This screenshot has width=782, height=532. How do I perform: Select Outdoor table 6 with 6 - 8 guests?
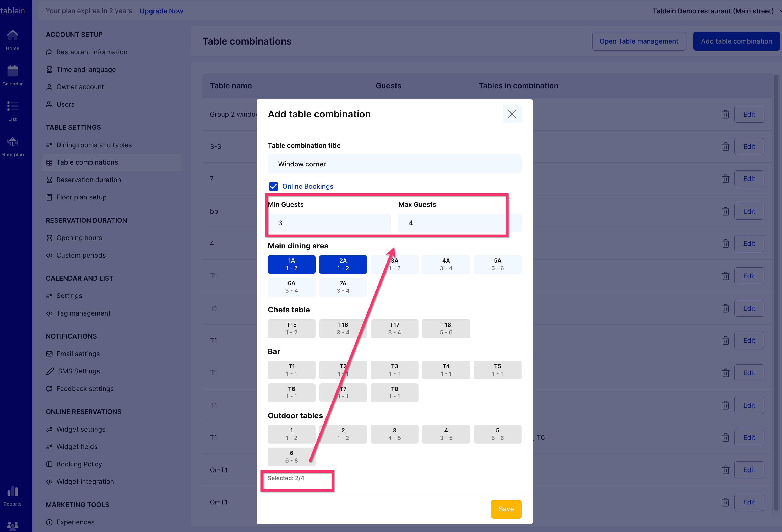point(291,457)
